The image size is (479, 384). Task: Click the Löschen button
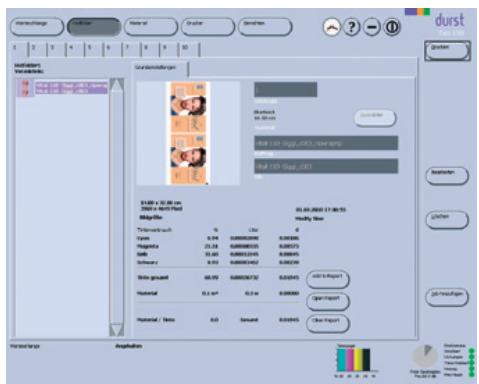[447, 220]
